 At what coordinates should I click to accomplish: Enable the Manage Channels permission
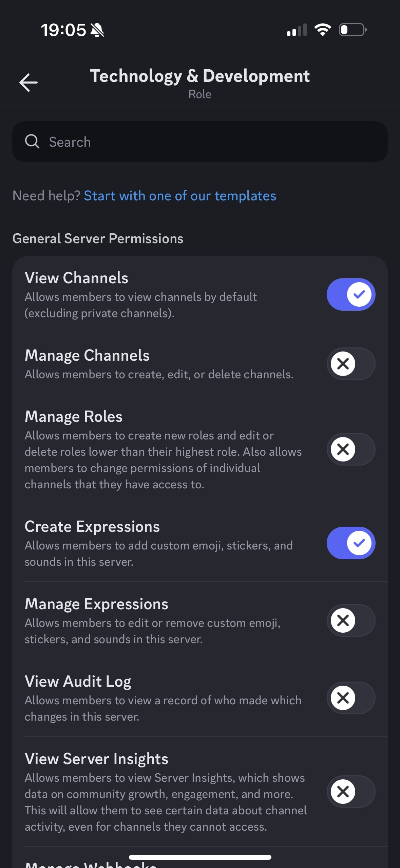coord(351,364)
